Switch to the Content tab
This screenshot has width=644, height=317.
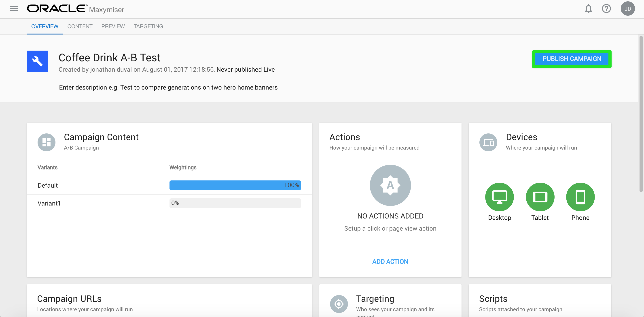(x=80, y=26)
